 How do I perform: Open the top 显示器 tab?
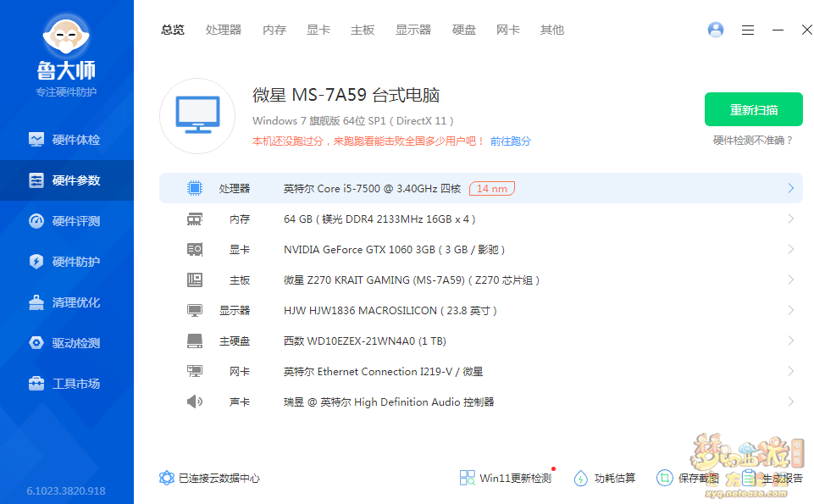[413, 30]
